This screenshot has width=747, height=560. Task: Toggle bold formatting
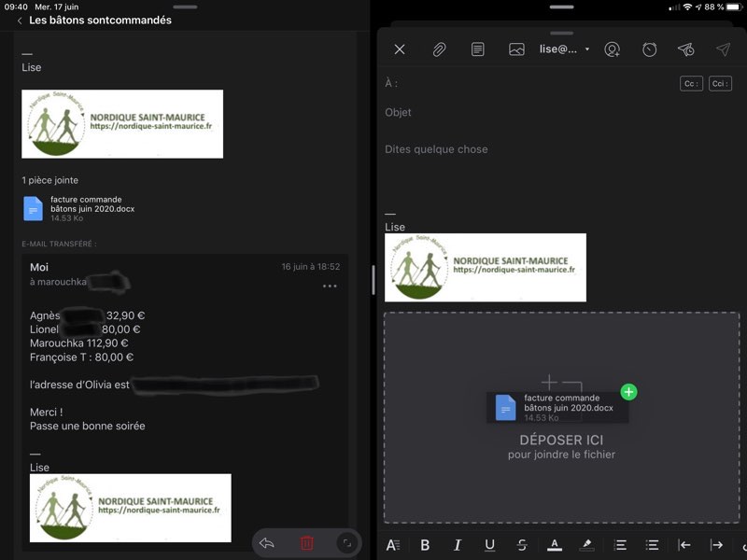point(425,545)
